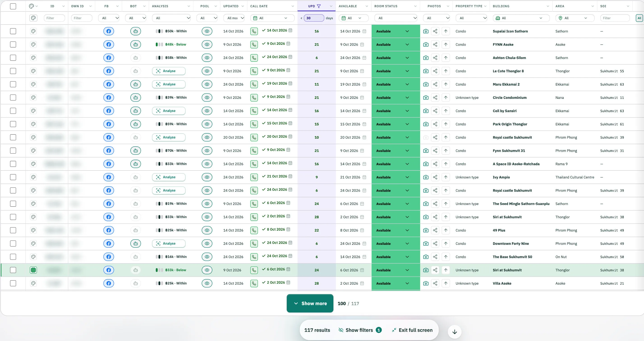Click the CALL DATE column header
This screenshot has height=341, width=644.
(x=259, y=6)
